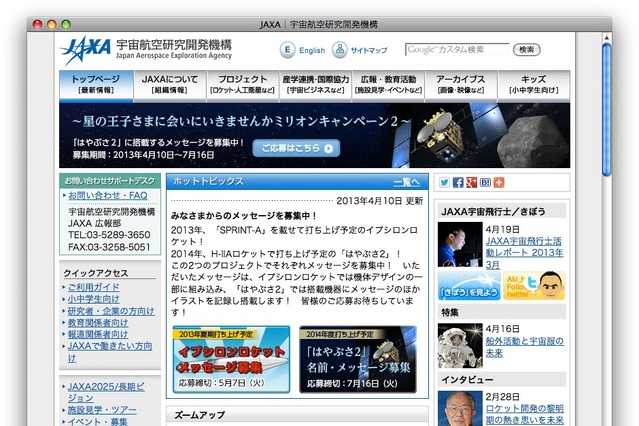Click the はやぶさ2 名前・メッセージ募集 banner
This screenshot has height=426, width=639.
click(358, 359)
